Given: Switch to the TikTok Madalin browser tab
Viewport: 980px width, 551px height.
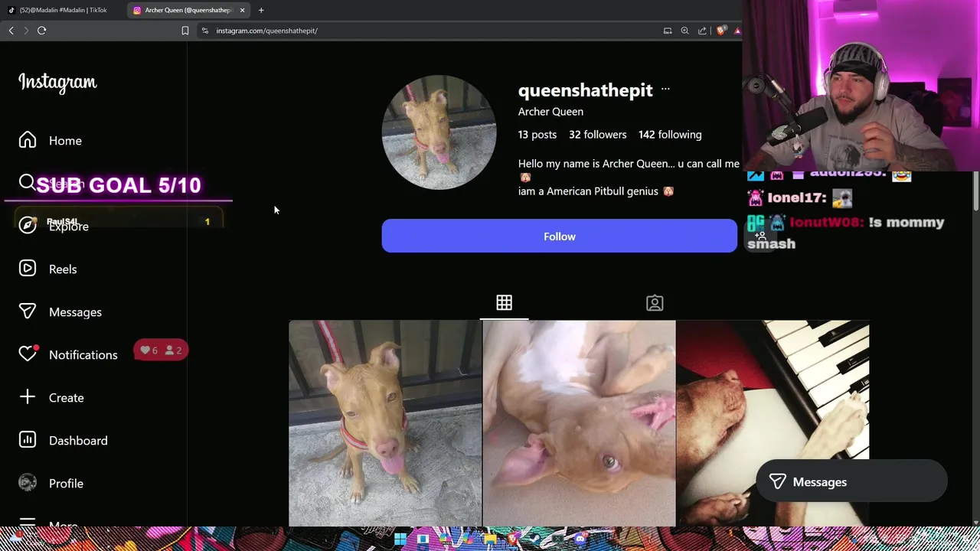Looking at the screenshot, I should [62, 10].
